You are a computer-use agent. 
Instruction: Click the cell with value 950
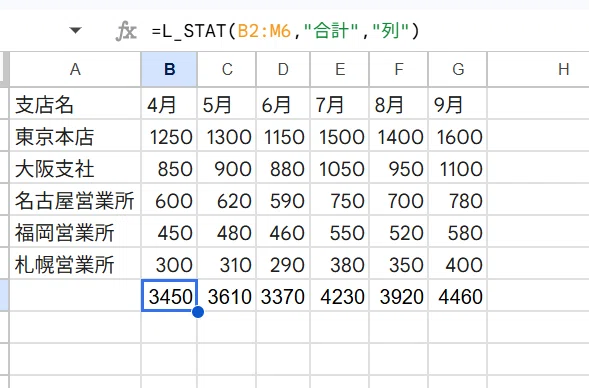point(399,168)
